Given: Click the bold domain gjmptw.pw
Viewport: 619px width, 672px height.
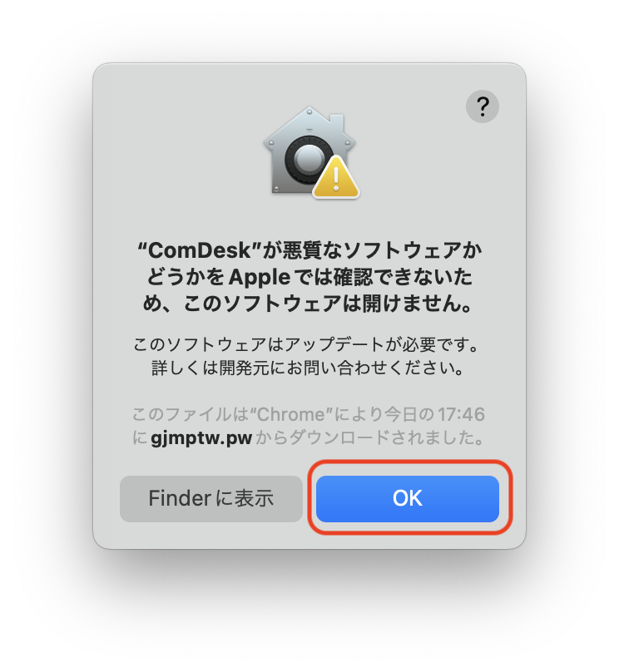Looking at the screenshot, I should click(x=201, y=438).
